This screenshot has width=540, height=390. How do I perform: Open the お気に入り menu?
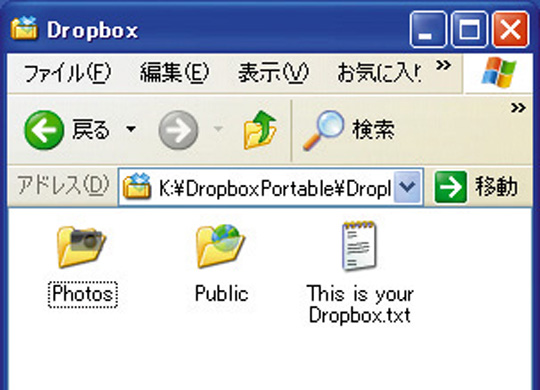pyautogui.click(x=379, y=73)
